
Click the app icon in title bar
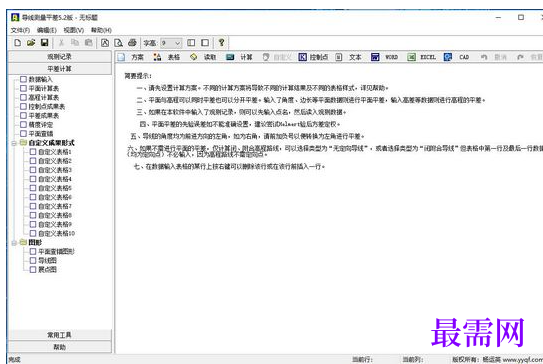(15, 17)
